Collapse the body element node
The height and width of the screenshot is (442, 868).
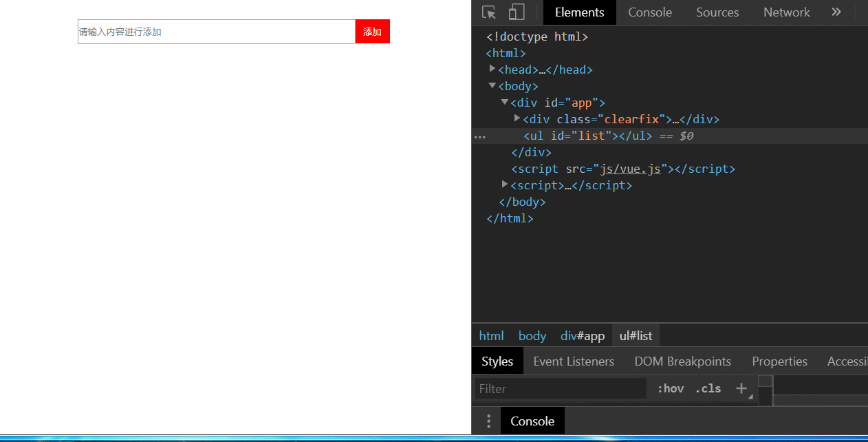(492, 85)
